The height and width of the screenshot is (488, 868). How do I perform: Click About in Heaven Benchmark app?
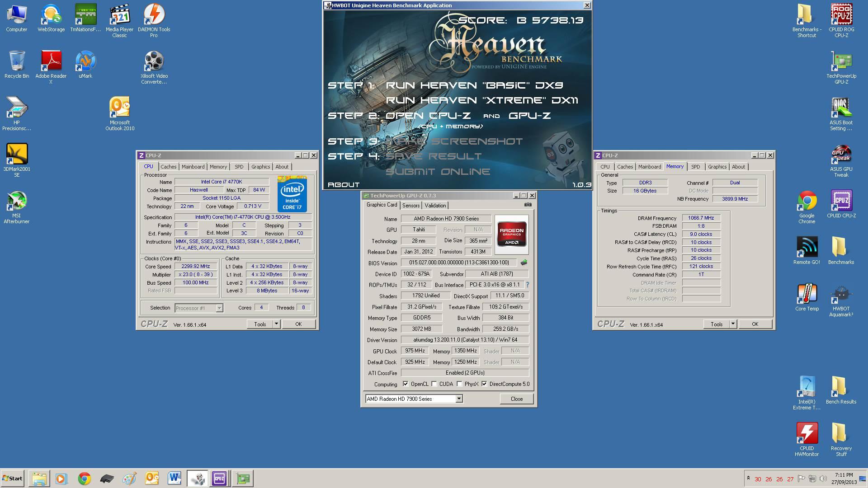pos(344,184)
